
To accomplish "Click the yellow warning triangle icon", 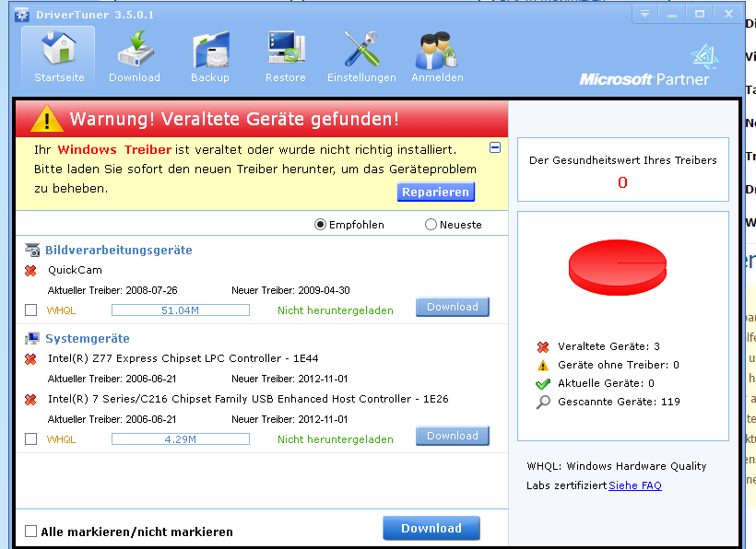I will click(47, 119).
